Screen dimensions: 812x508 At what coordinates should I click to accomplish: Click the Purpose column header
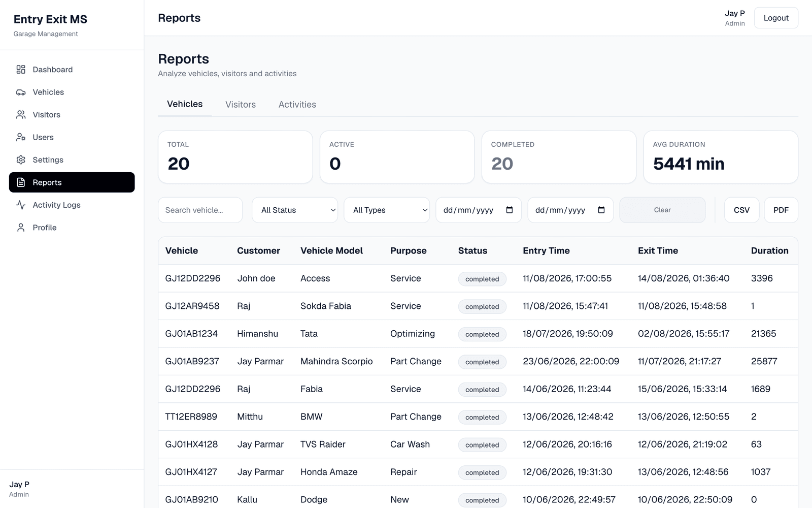point(409,250)
